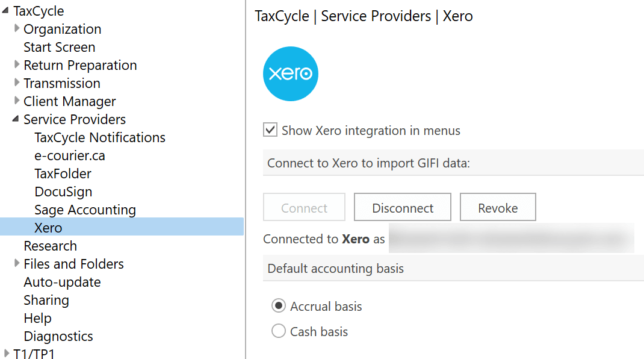Open Sharing options
The width and height of the screenshot is (644, 359).
click(x=46, y=300)
